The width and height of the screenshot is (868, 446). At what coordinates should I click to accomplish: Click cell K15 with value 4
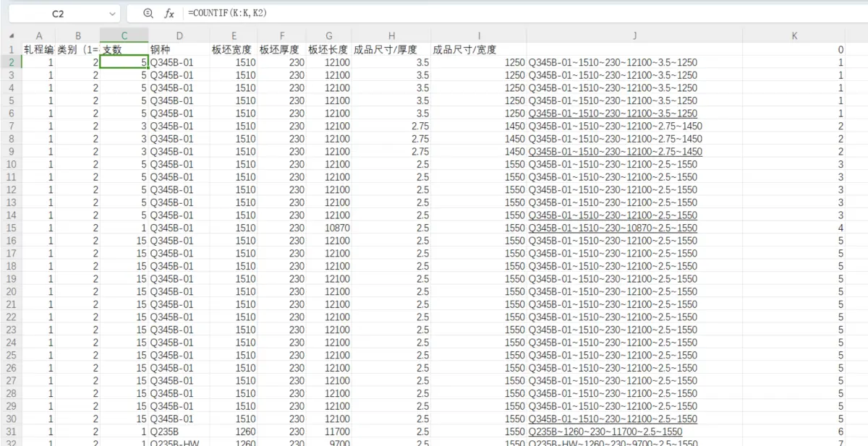[x=794, y=228]
